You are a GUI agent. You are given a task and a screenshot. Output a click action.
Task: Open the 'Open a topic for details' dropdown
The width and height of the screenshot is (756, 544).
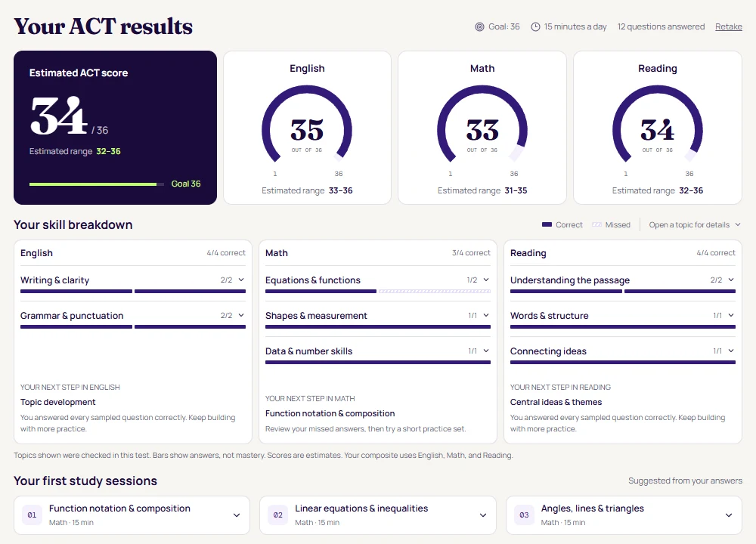click(694, 224)
